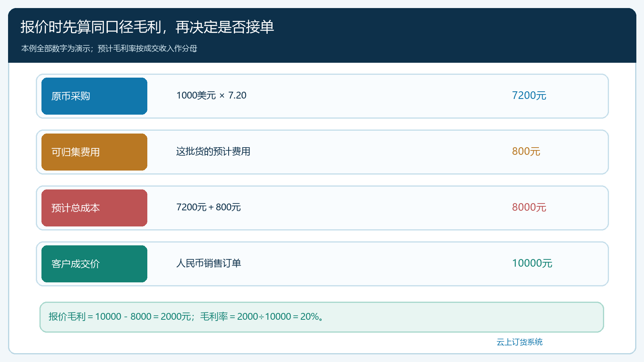The image size is (644, 362).
Task: Click the 报价毛利 calculation summary box
Action: pyautogui.click(x=322, y=317)
